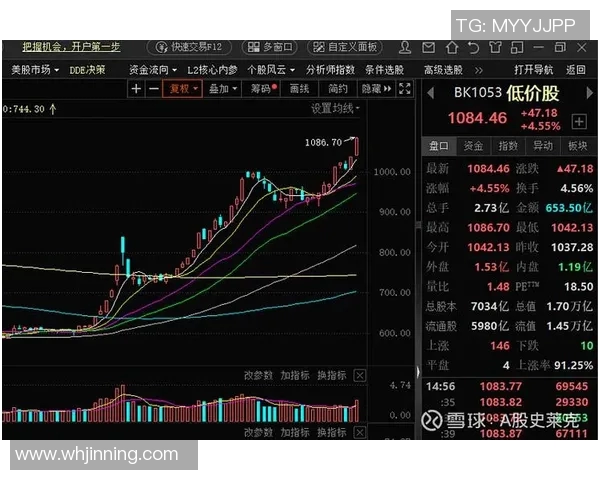Click the 14:56 trade record row

tap(510, 385)
